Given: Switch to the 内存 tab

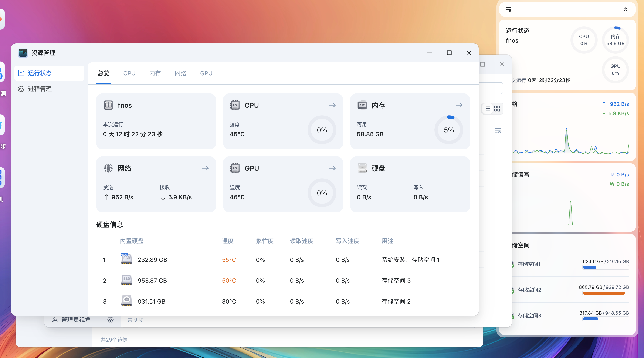Looking at the screenshot, I should click(x=155, y=73).
